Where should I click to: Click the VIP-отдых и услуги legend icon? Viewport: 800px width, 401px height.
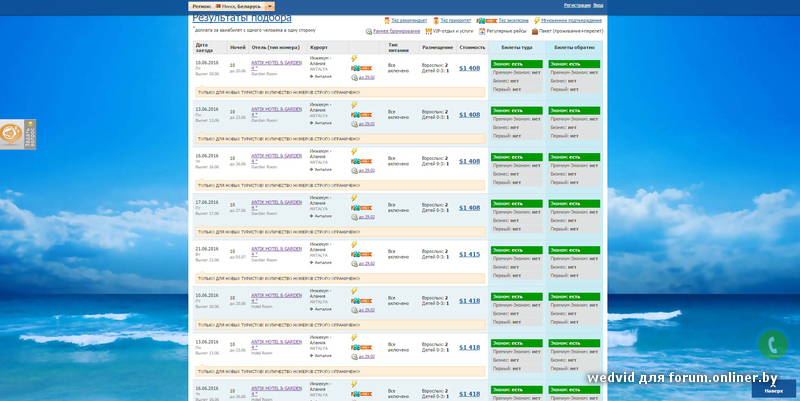tap(429, 31)
